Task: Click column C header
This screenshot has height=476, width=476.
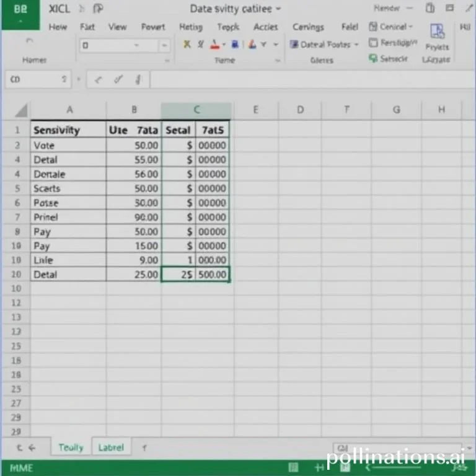Action: pos(196,110)
